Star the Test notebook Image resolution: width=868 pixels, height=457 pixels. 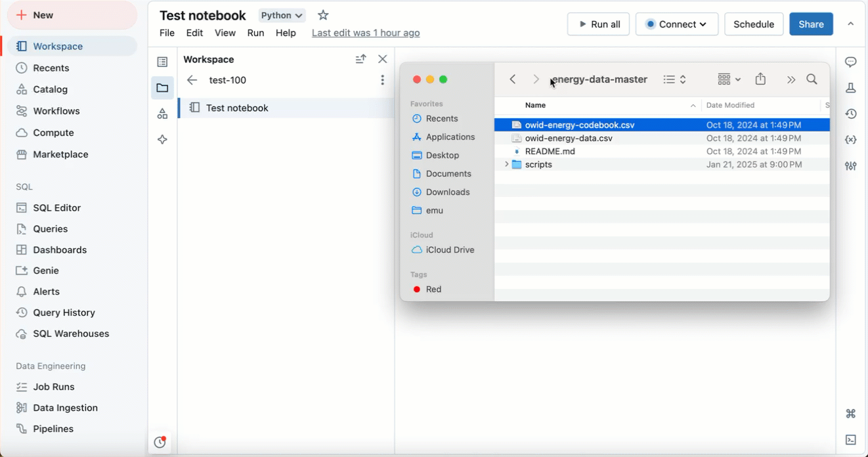coord(322,14)
